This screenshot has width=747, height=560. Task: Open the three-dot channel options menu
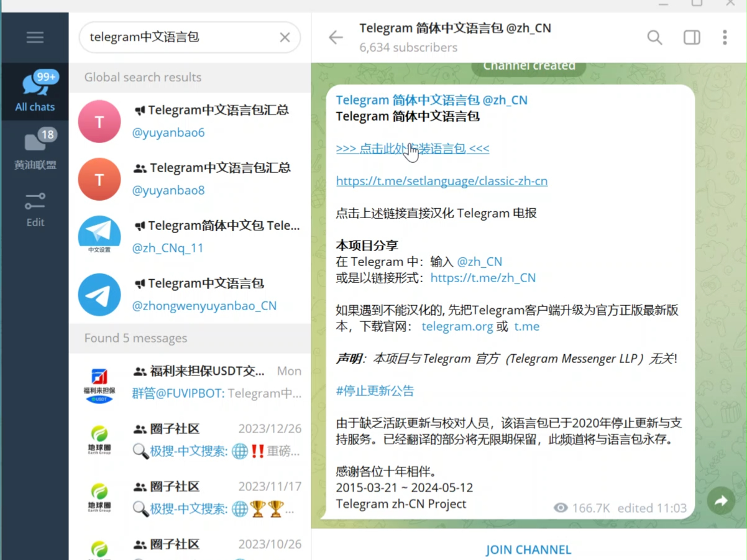[725, 37]
